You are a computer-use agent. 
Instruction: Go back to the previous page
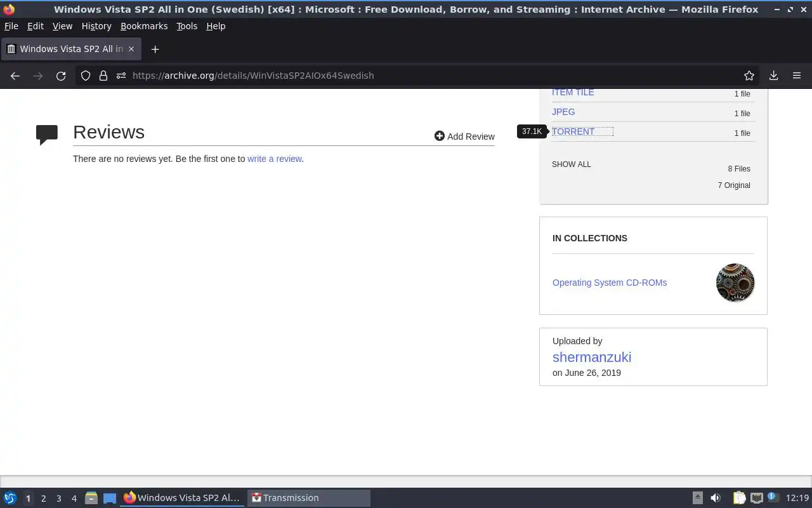[15, 76]
